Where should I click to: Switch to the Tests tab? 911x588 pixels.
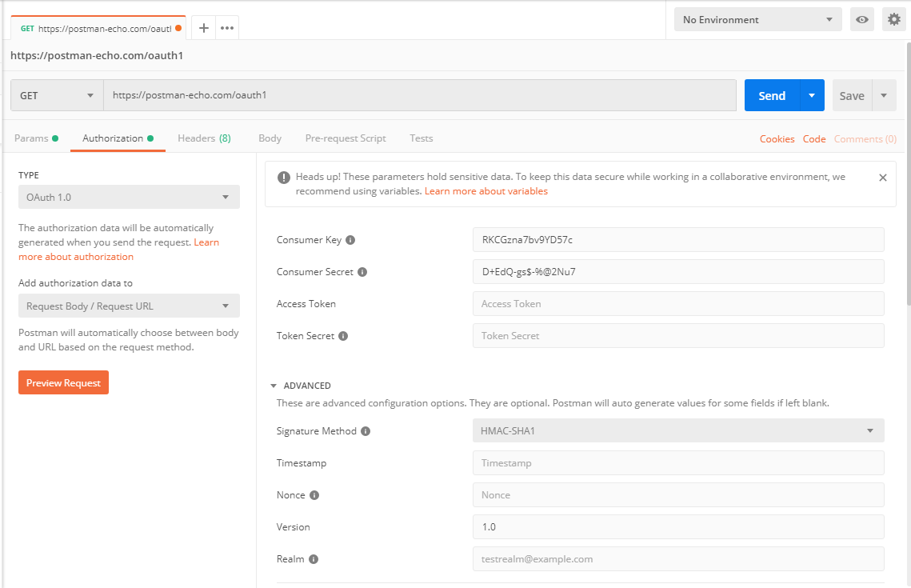422,138
